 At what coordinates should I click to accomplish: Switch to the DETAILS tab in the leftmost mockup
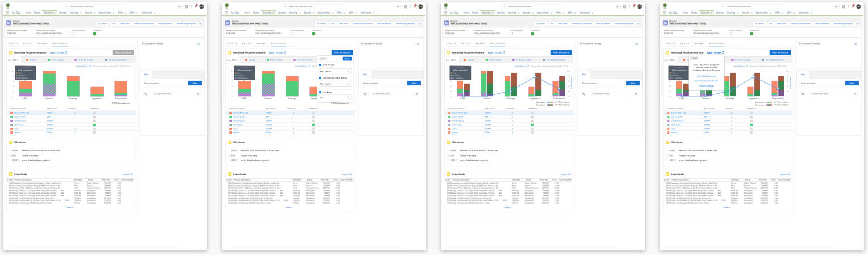pos(28,43)
